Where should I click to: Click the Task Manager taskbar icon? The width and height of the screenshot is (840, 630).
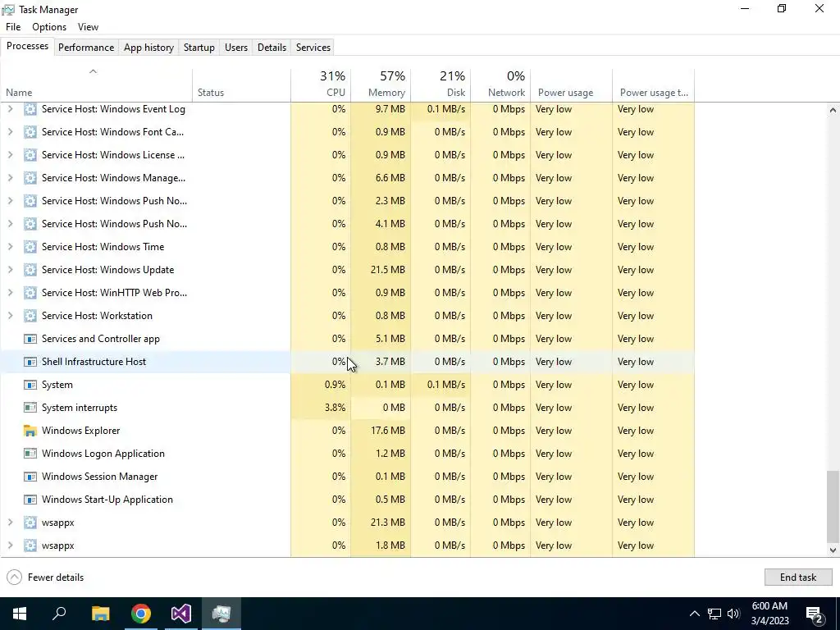click(x=221, y=614)
